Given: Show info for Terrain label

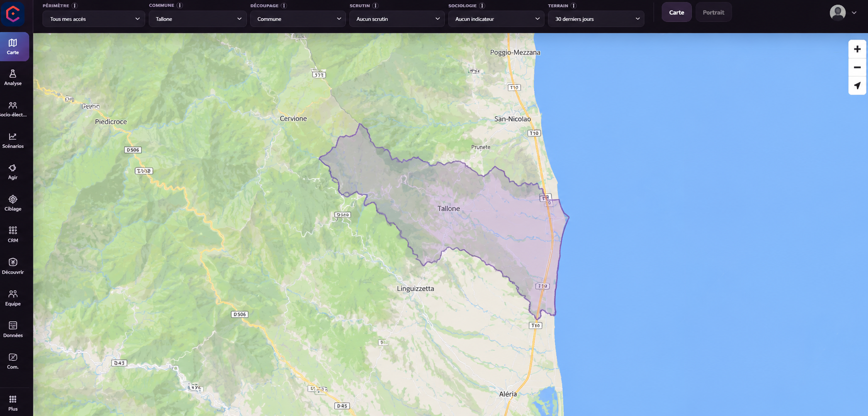Looking at the screenshot, I should pos(573,6).
